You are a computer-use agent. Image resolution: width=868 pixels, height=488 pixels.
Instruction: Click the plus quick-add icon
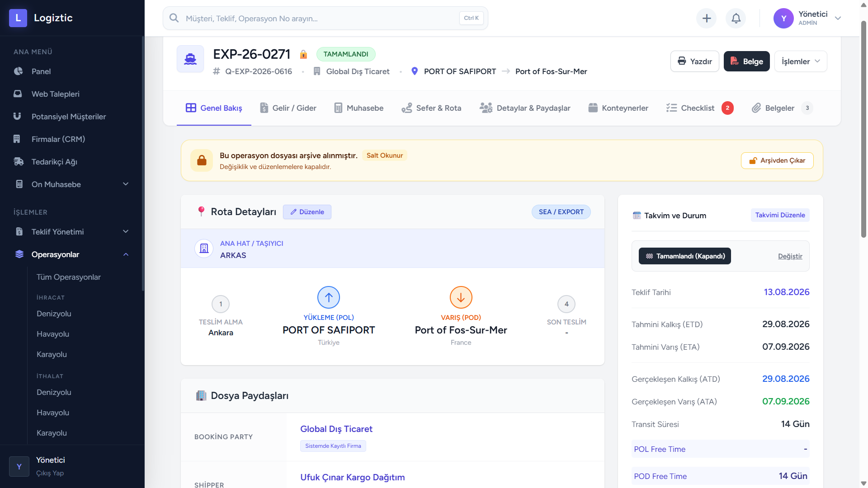click(707, 19)
